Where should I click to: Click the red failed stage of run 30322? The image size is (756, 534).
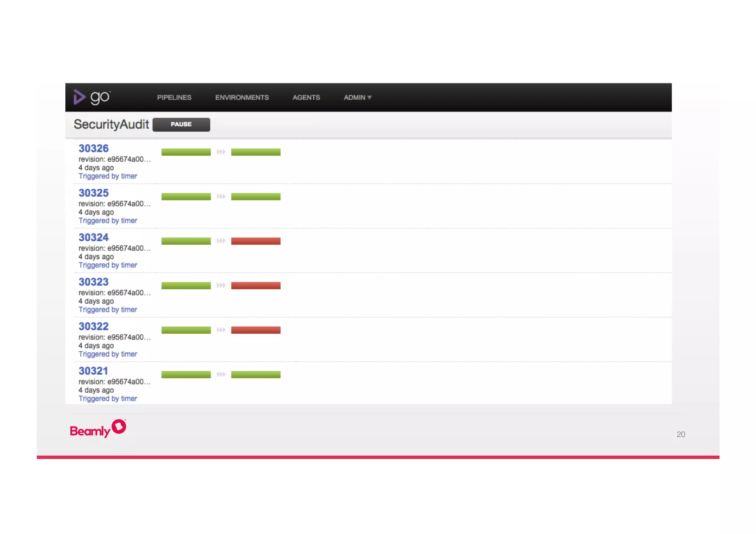(x=256, y=330)
